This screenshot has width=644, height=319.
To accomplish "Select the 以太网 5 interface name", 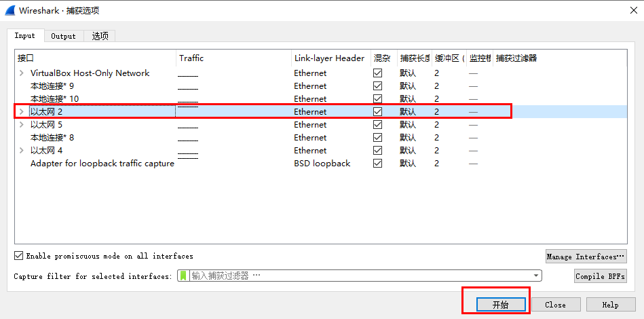I will [x=46, y=125].
